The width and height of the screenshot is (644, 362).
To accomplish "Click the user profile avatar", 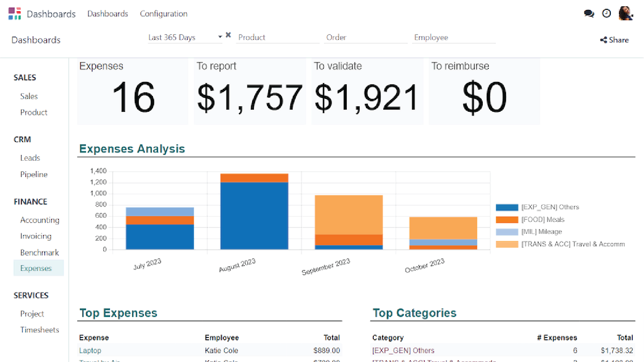I will click(625, 14).
